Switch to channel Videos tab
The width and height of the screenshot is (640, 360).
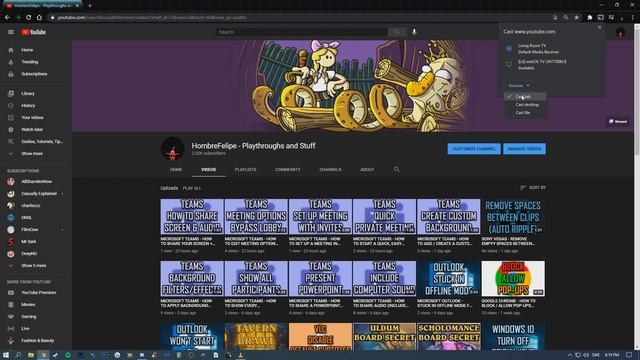point(209,169)
